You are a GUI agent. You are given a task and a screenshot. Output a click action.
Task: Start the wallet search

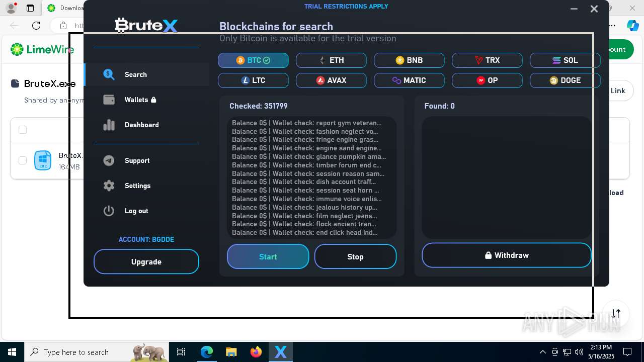click(x=268, y=256)
